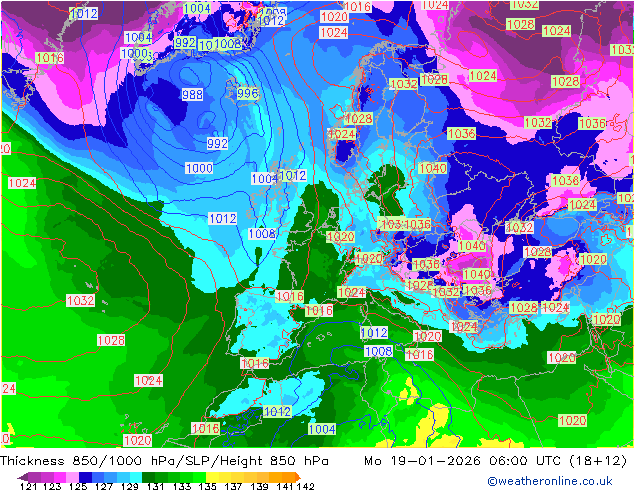Click the 'Thickness 850/1000 hPa/SLP/Height 850 hPa' title
Screen dimensions: 634x490
click(x=164, y=461)
